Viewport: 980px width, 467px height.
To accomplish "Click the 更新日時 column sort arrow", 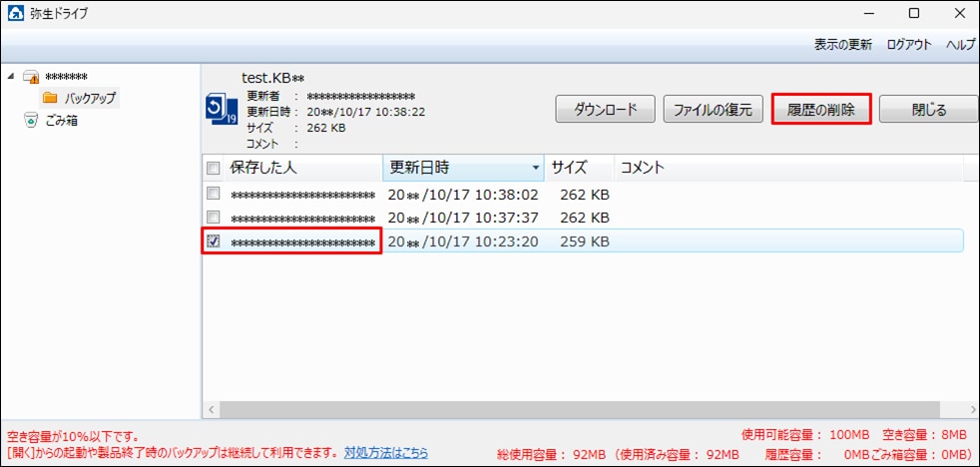I will point(535,168).
